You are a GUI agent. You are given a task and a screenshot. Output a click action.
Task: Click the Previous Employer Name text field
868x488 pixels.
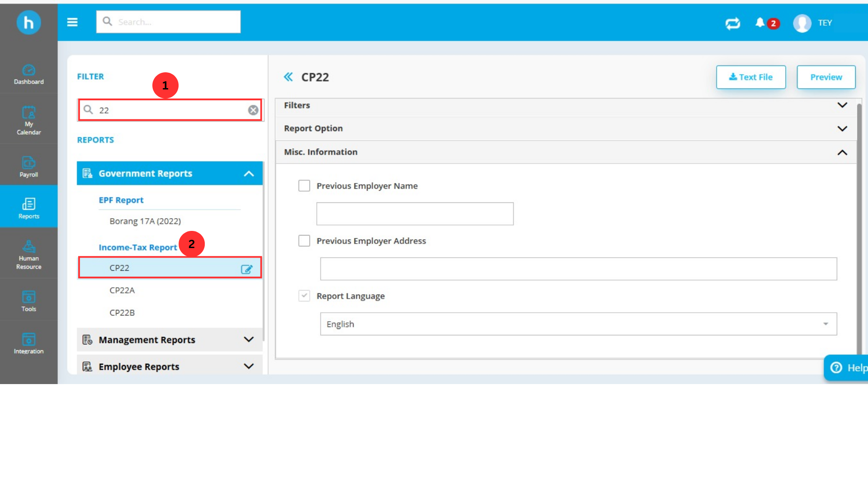[415, 214]
